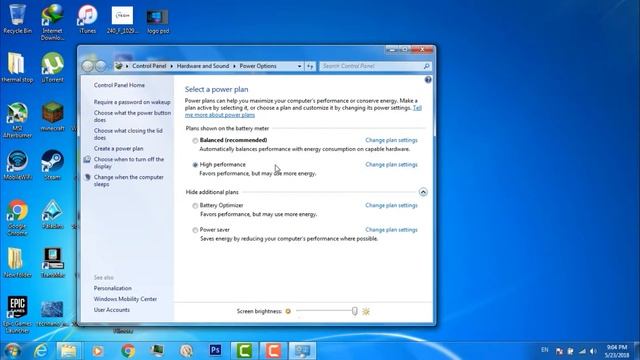This screenshot has width=640, height=360.
Task: Open the address bar history dropdown arrow
Action: tap(300, 66)
